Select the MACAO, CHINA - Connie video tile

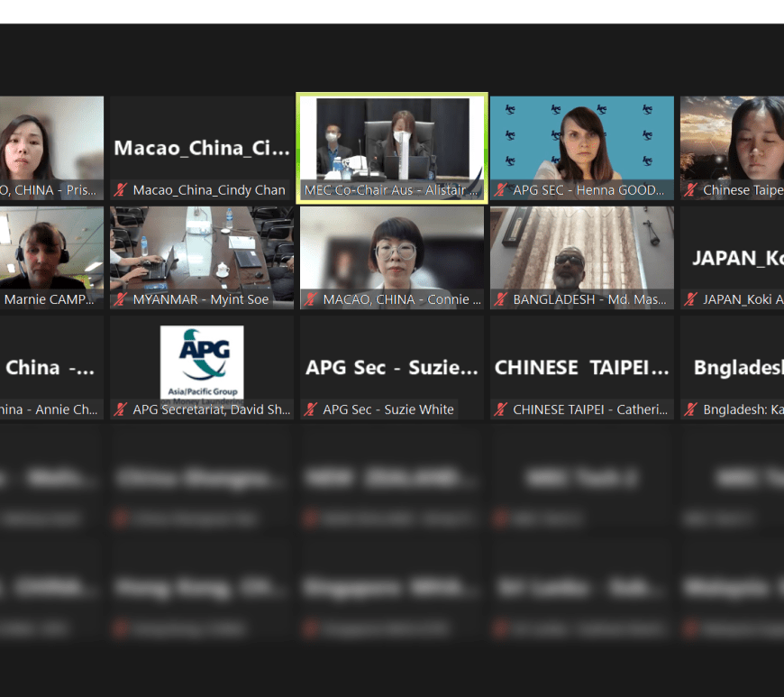pos(392,250)
